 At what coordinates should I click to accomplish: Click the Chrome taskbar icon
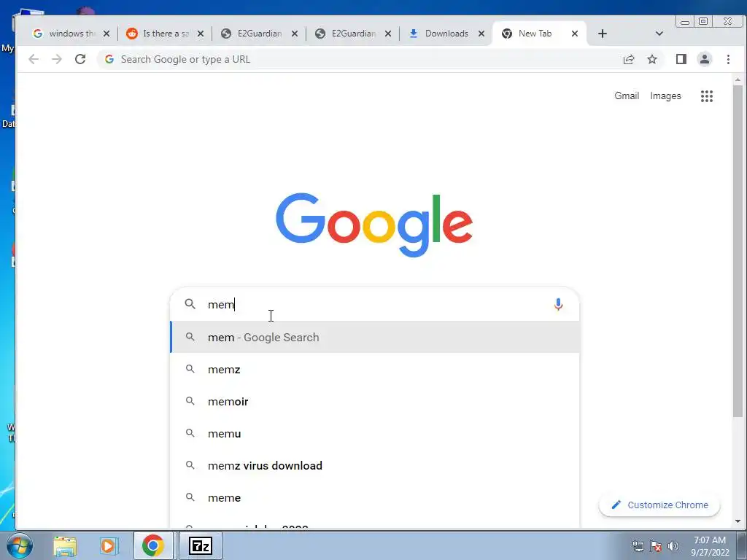(x=153, y=545)
